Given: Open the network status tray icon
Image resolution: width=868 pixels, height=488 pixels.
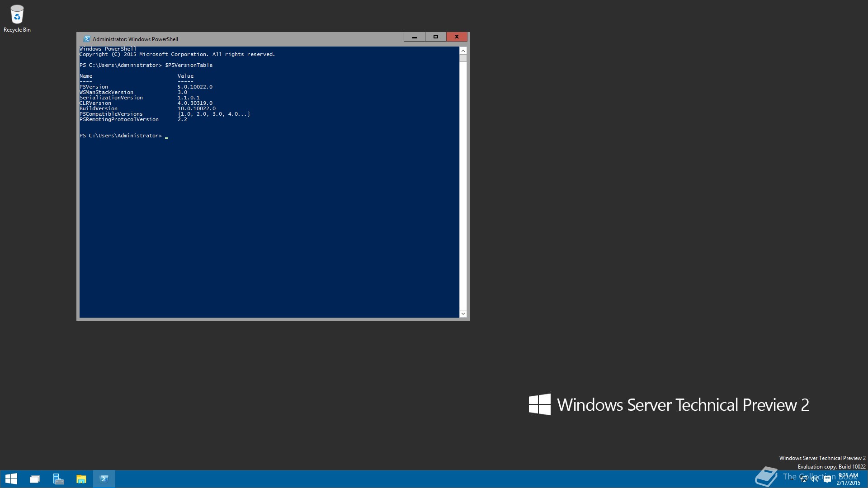Looking at the screenshot, I should 804,479.
